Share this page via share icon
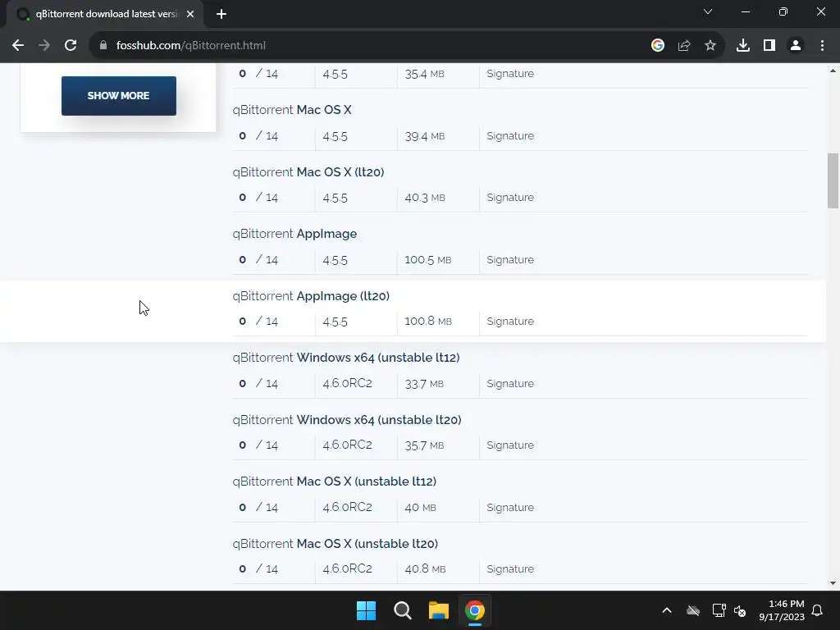The height and width of the screenshot is (630, 840). click(x=684, y=46)
